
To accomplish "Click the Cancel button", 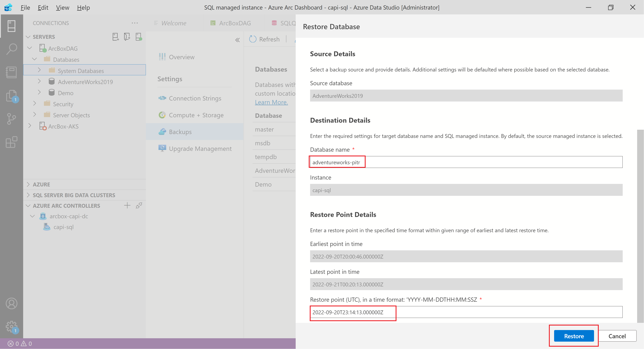I will (x=617, y=336).
